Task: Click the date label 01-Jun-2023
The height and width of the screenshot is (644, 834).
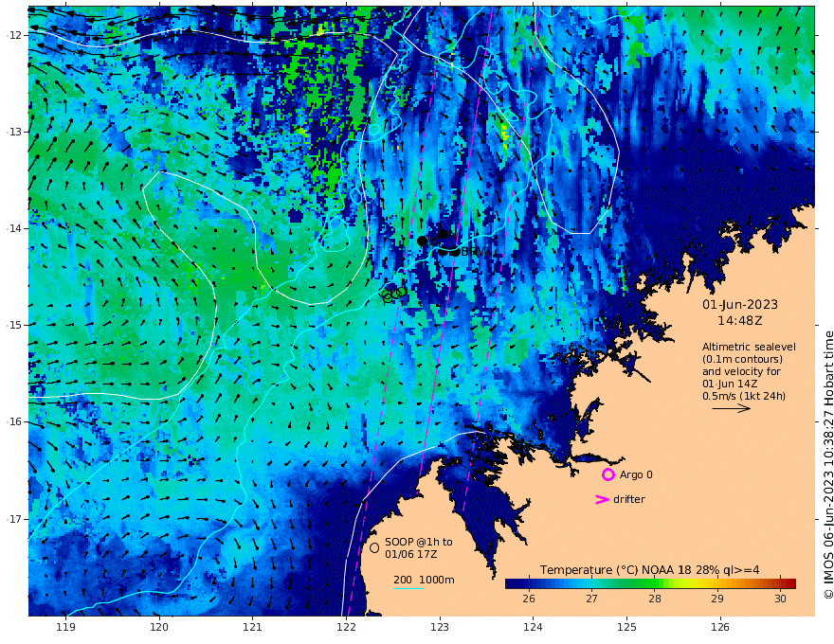Action: [740, 304]
